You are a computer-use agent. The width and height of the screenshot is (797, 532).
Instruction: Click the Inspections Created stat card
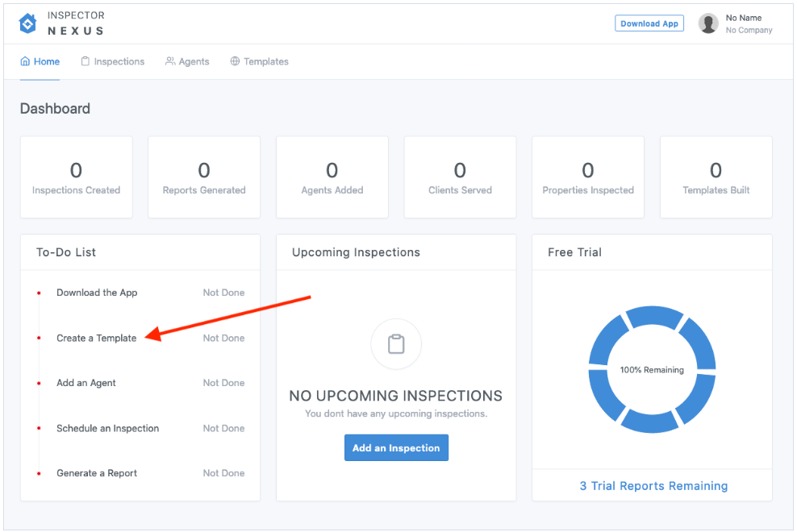coord(76,177)
